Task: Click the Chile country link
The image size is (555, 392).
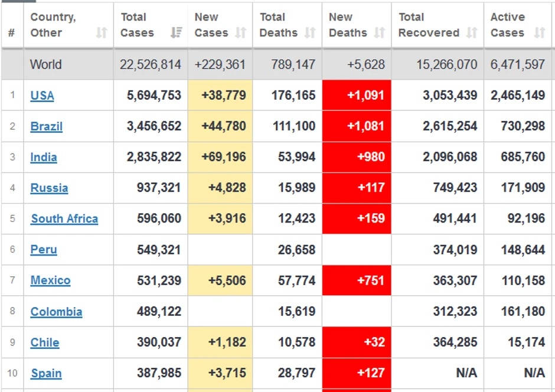Action: [45, 342]
